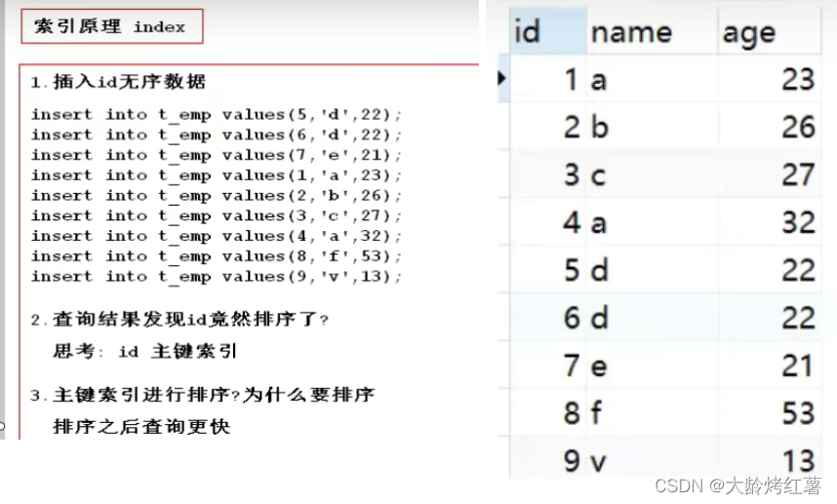This screenshot has height=504, width=837.
Task: Click insert line values(7,'e',21)
Action: pos(216,155)
